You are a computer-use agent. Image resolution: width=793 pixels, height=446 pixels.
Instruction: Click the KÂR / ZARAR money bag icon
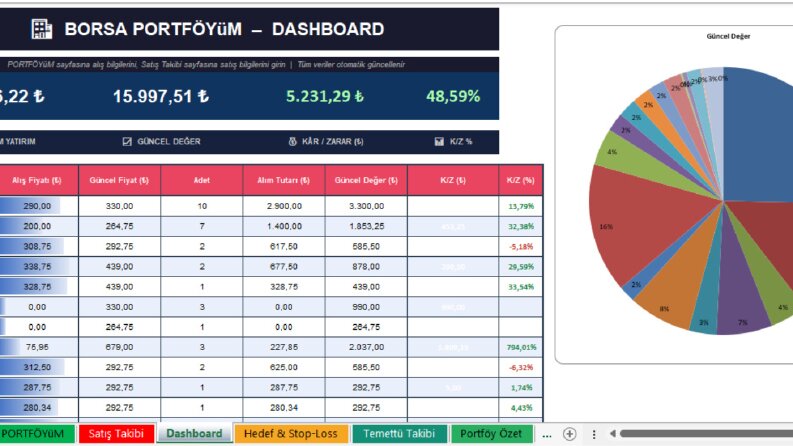(292, 142)
